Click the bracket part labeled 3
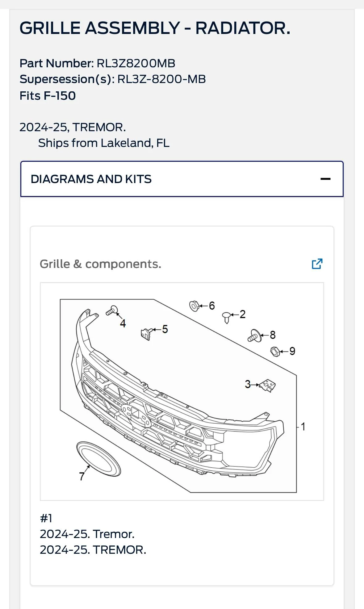This screenshot has width=364, height=609. [x=267, y=385]
